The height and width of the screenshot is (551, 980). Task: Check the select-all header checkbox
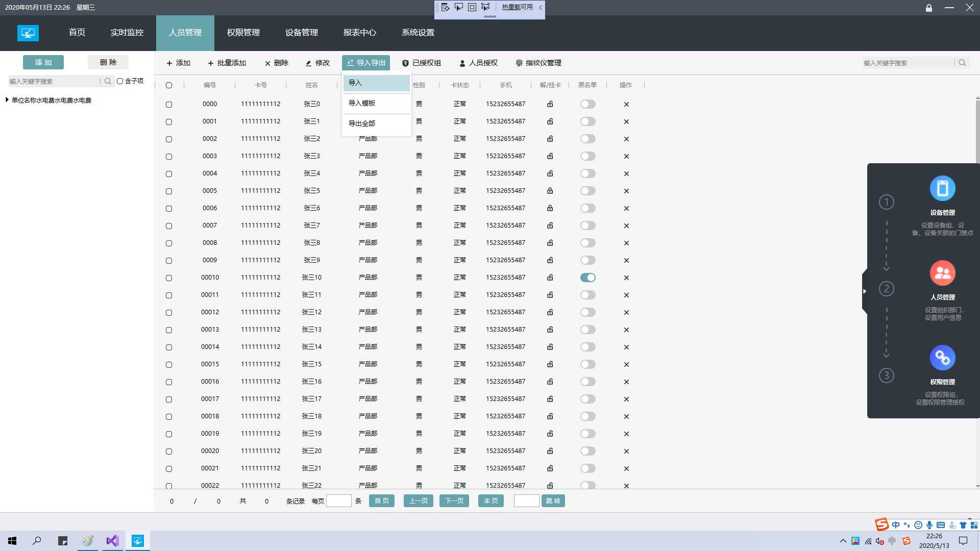pos(169,85)
